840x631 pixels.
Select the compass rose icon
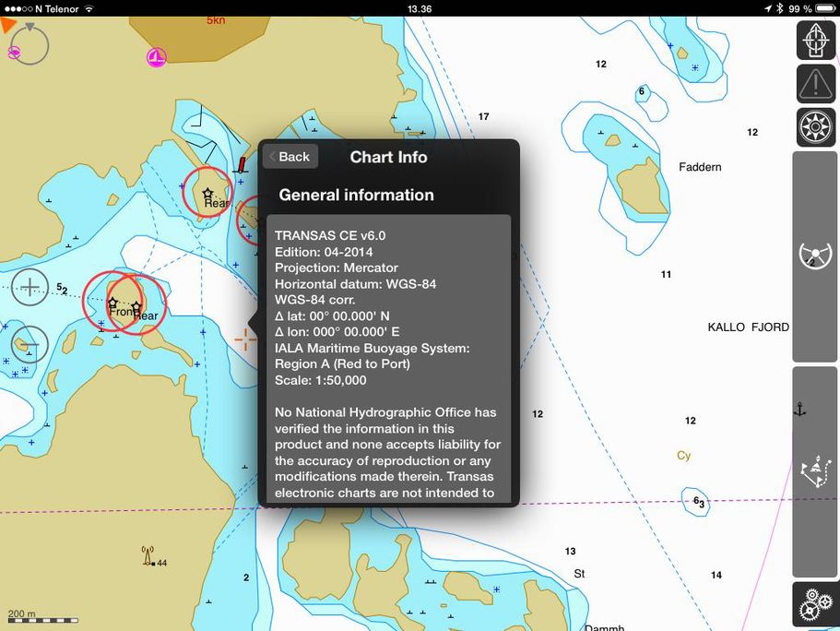pos(815,127)
